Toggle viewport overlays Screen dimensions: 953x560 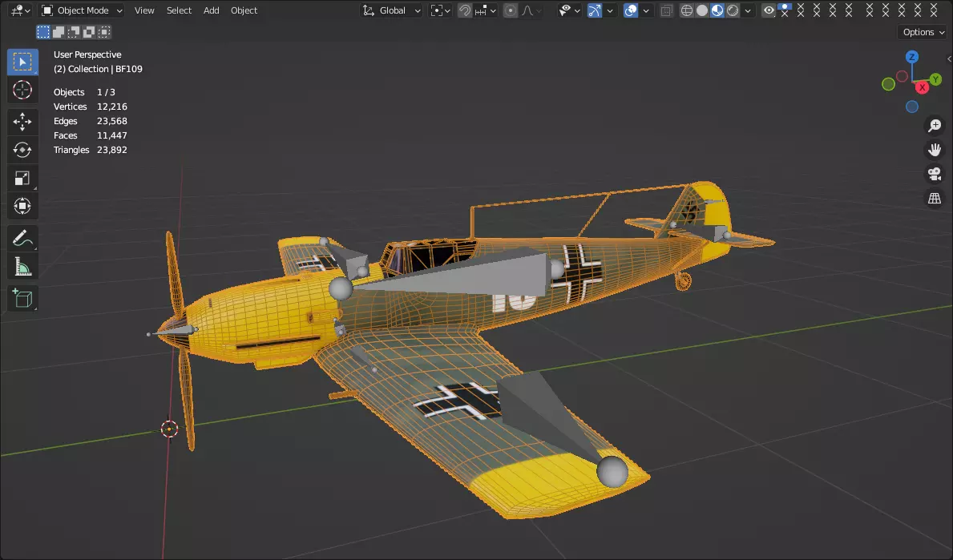631,10
